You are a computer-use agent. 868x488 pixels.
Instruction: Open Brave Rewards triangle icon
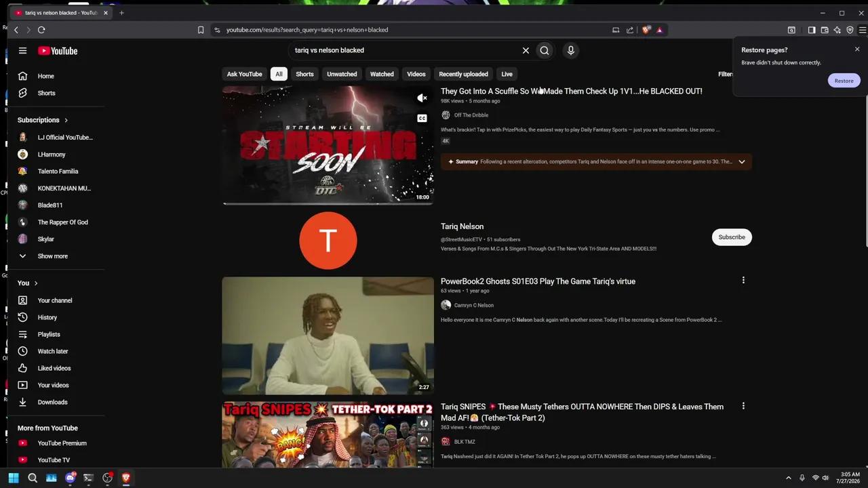tap(659, 30)
